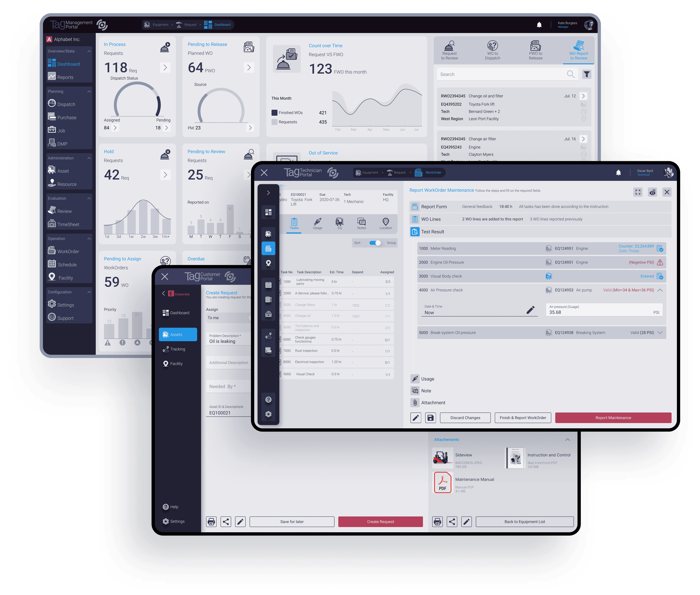Click the dashboard grid icon in technician sidebar
700x595 pixels.
(x=268, y=212)
